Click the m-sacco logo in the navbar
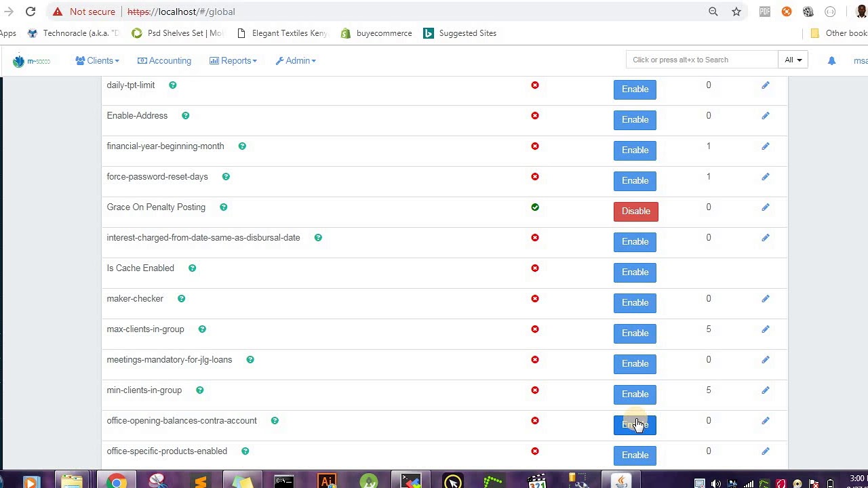The height and width of the screenshot is (488, 868). [x=31, y=61]
